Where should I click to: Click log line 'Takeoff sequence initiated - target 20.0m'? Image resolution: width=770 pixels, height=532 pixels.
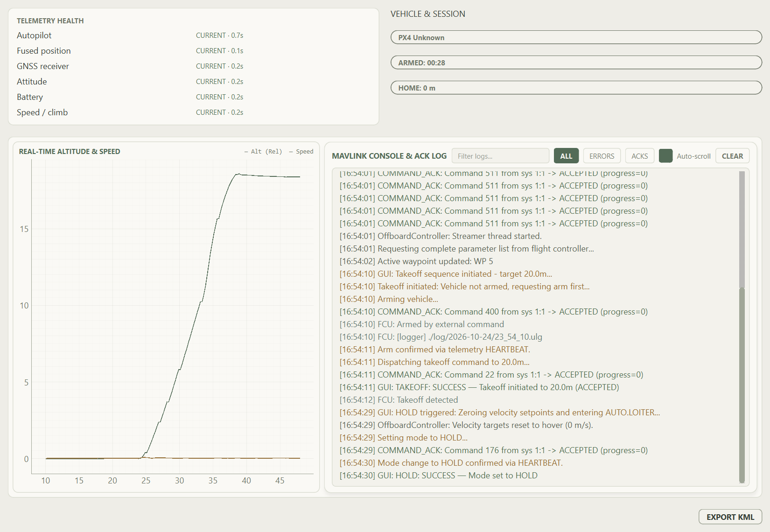click(446, 274)
